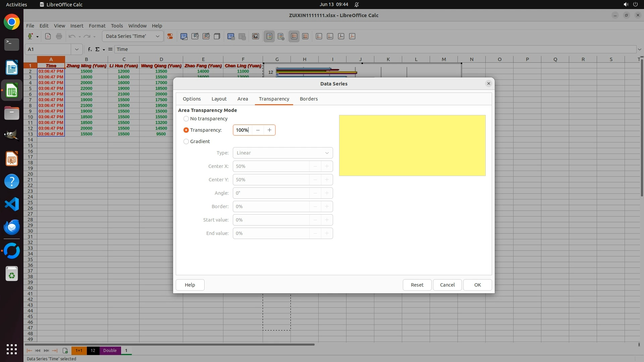The image size is (644, 362).
Task: Open the Format menu
Action: pyautogui.click(x=97, y=26)
